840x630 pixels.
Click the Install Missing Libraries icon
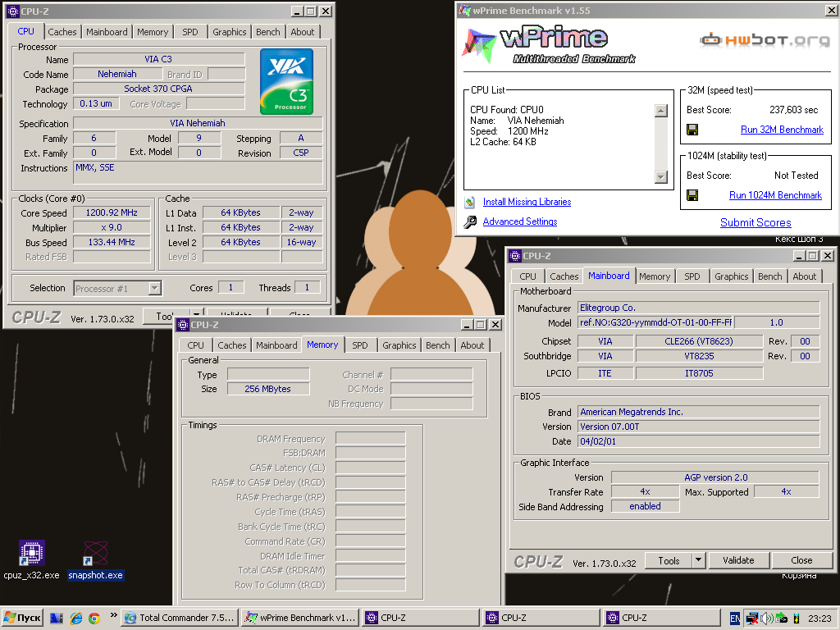(x=470, y=202)
